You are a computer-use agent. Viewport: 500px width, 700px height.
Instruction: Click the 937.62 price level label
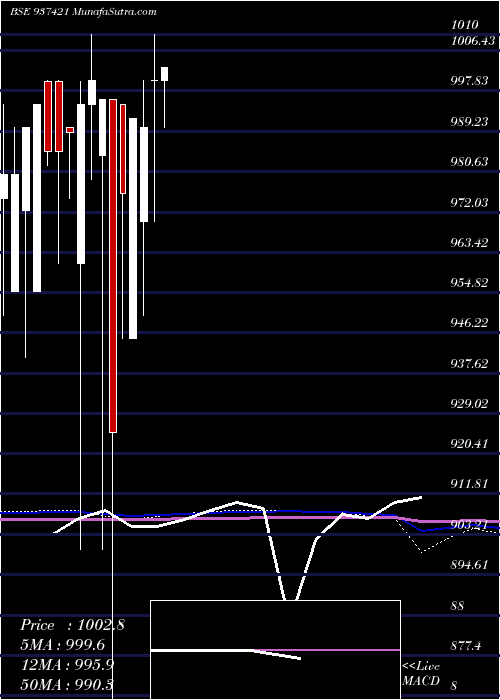coord(470,364)
